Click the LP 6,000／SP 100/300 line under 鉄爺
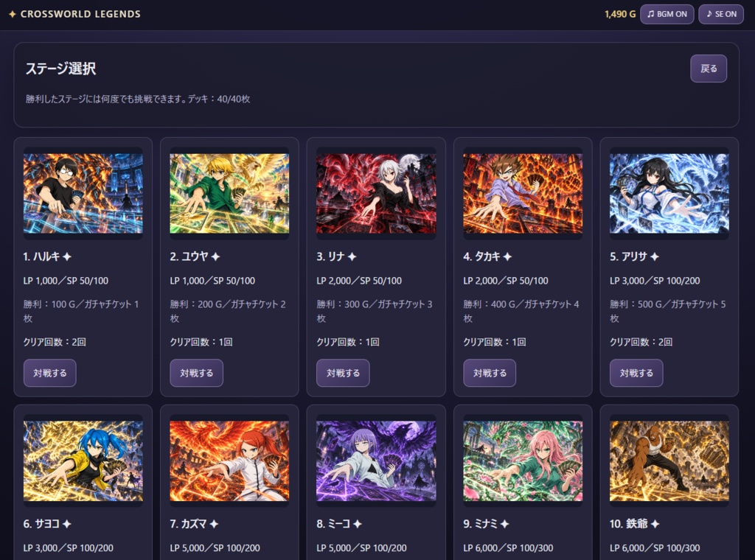Image resolution: width=755 pixels, height=560 pixels. (655, 548)
